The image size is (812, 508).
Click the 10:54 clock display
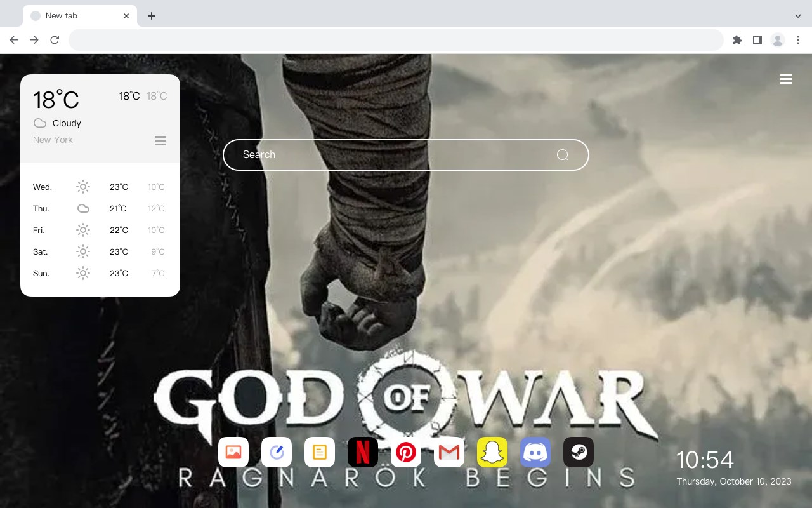[x=705, y=460]
